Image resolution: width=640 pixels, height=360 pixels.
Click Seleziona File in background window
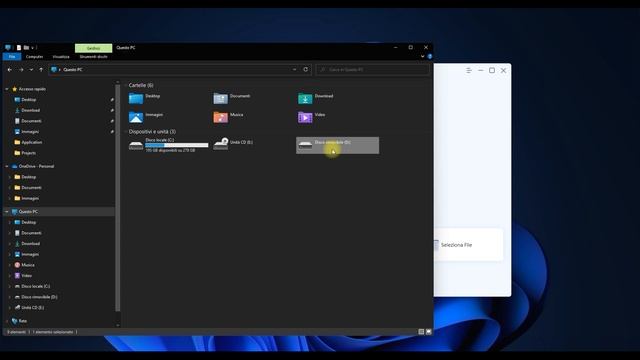(456, 245)
